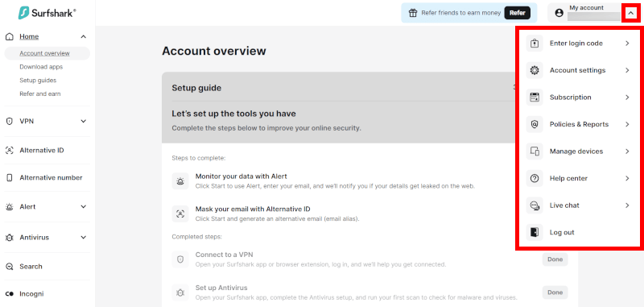Click the Surfshark logo
Viewport: 644px width, 307px height.
(47, 13)
